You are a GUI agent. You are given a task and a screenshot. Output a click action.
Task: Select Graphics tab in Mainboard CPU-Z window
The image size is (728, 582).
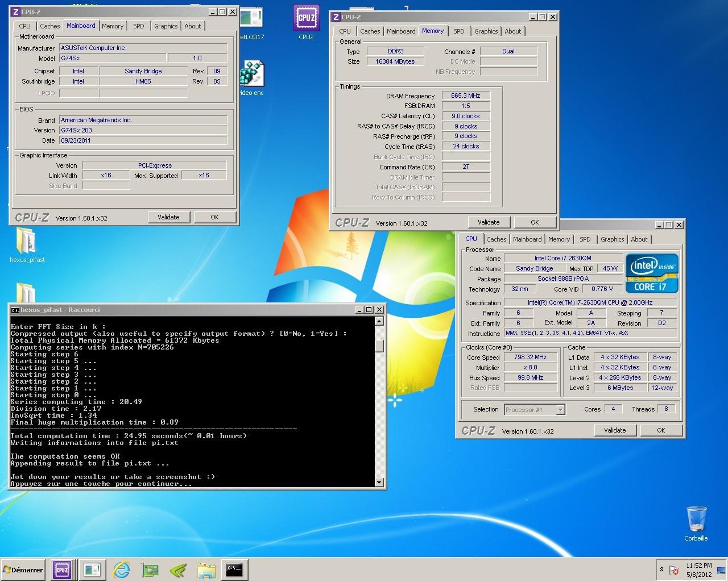coord(166,26)
